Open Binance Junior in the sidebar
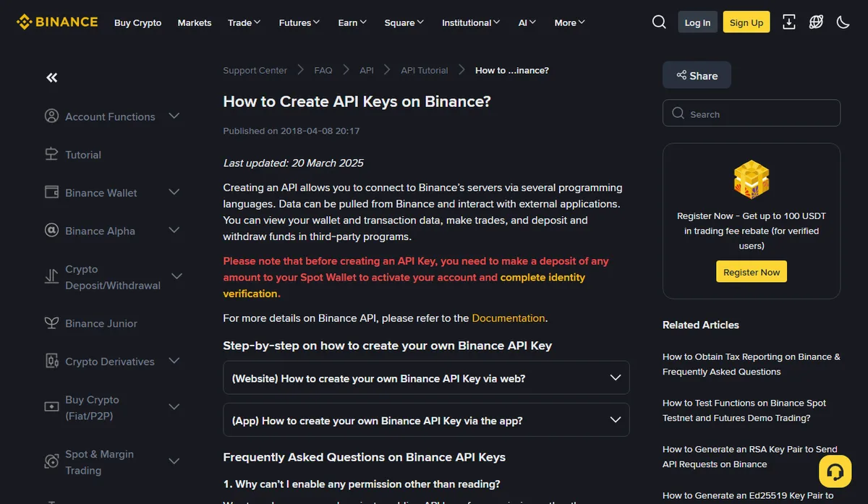Screen dimensions: 868x504 (101, 323)
